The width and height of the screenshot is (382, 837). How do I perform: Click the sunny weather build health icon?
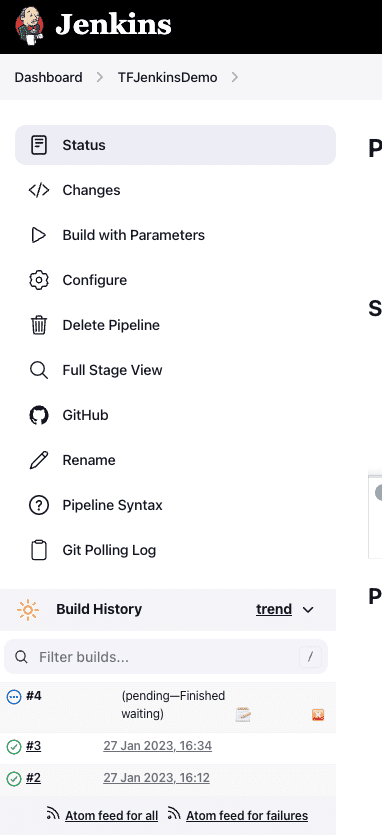(x=28, y=610)
